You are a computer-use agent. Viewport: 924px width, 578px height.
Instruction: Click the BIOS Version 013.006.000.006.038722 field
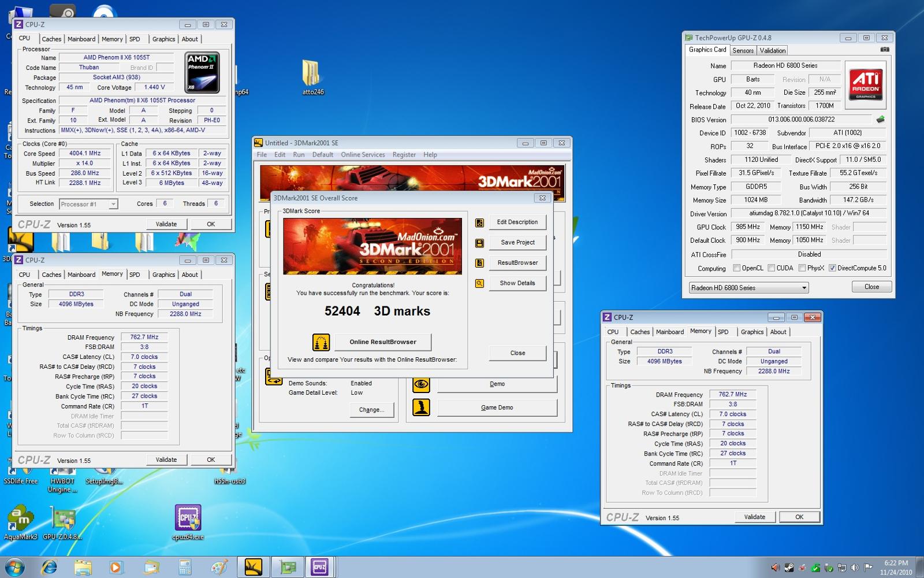802,120
